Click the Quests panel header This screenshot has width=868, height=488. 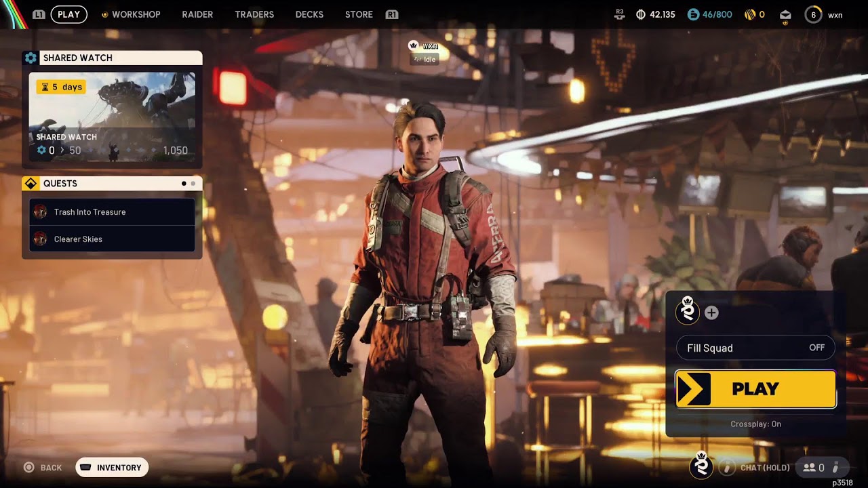(112, 184)
